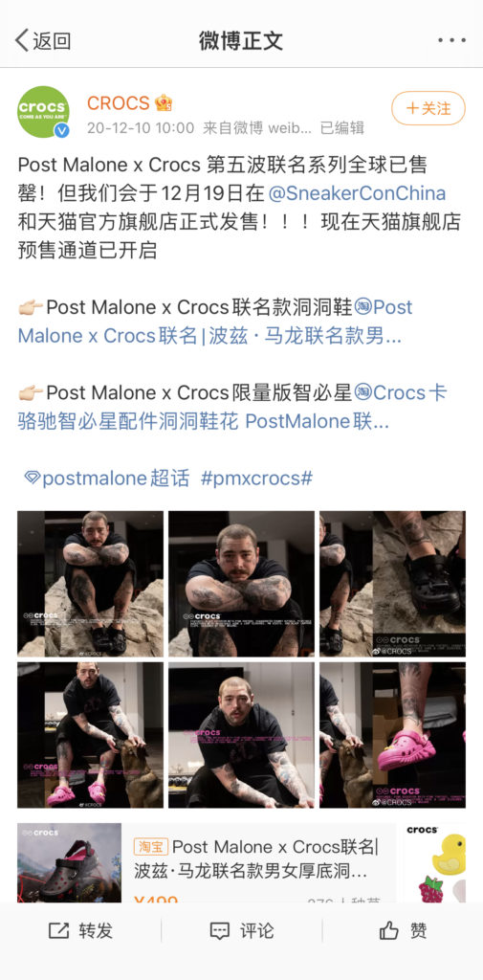Open the CROCS green profile avatar
Screen dimensions: 483x980
pyautogui.click(x=43, y=112)
